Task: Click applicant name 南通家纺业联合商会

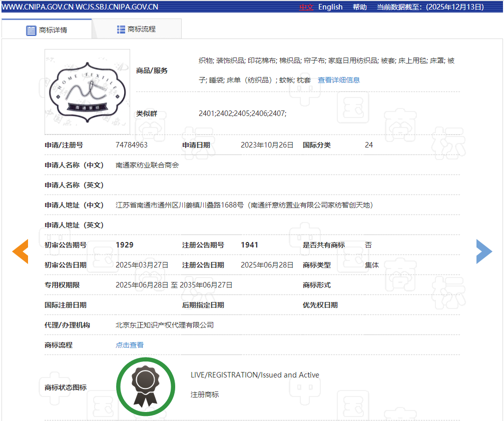Action: [147, 165]
